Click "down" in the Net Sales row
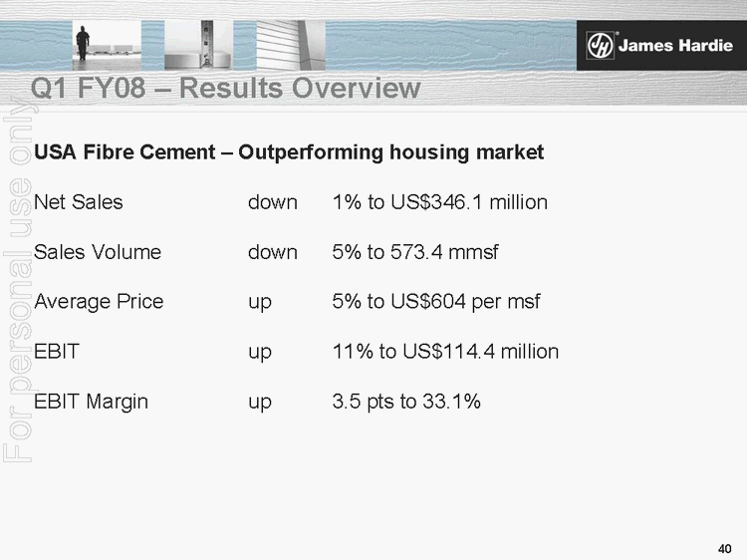Image resolution: width=747 pixels, height=560 pixels. pyautogui.click(x=272, y=202)
